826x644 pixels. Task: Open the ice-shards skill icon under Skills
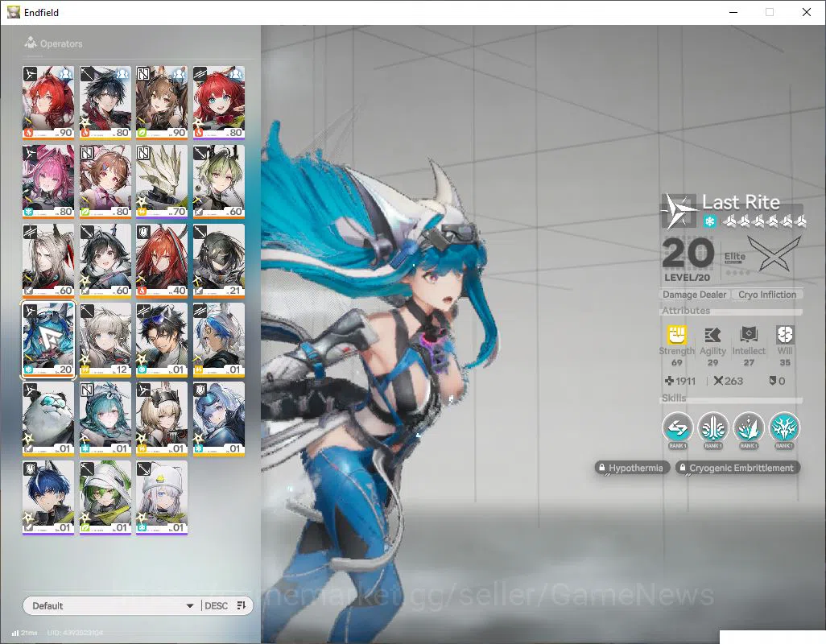(749, 428)
